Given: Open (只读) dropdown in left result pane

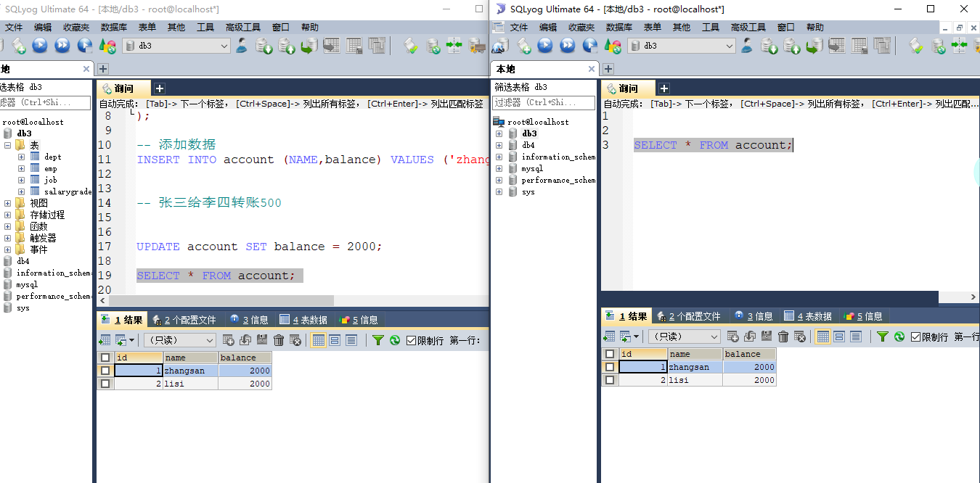Looking at the screenshot, I should (x=180, y=339).
